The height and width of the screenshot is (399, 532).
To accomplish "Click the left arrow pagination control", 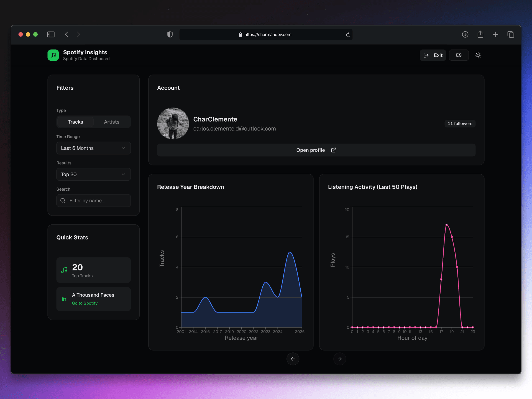I will 293,359.
